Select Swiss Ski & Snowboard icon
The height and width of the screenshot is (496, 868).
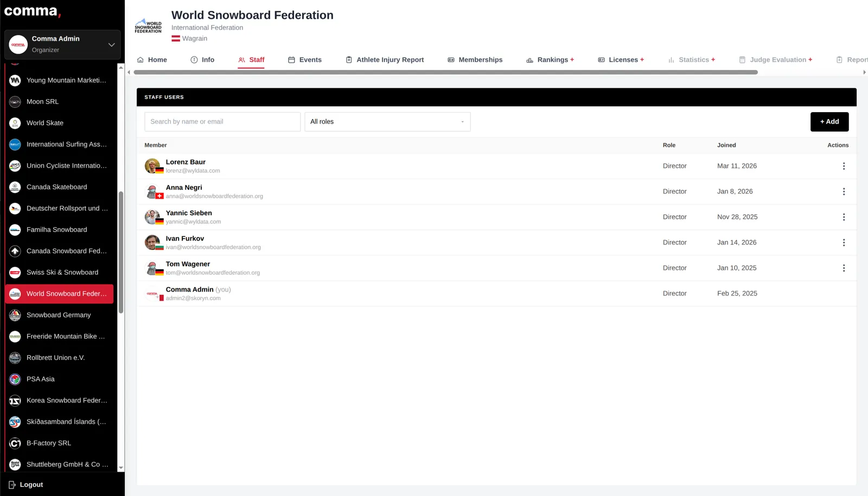click(x=15, y=272)
